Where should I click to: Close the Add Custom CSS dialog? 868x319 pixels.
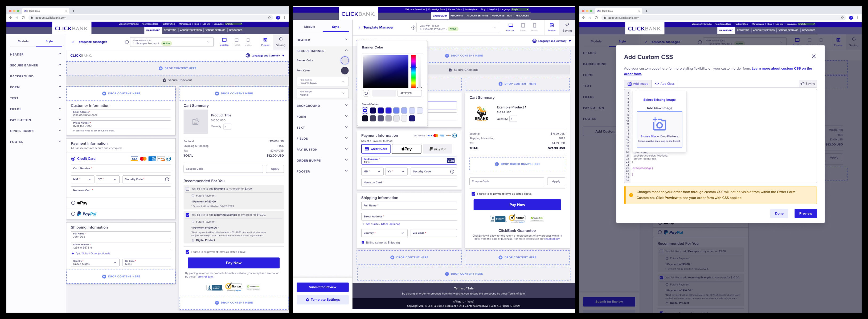[x=813, y=57]
